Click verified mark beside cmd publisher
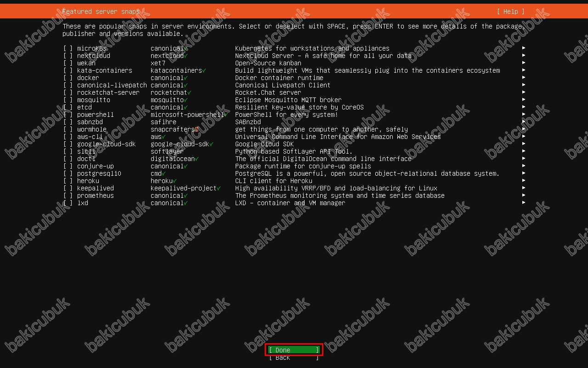The width and height of the screenshot is (588, 368). [164, 173]
